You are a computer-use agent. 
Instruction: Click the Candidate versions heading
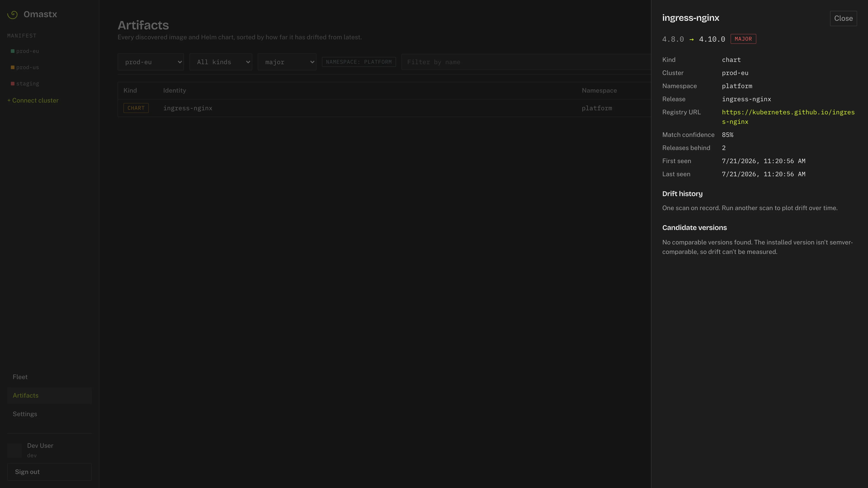(x=694, y=228)
